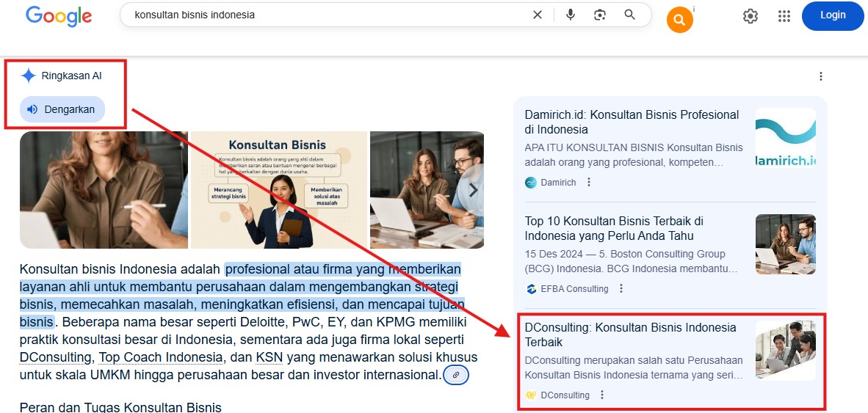Click the Ringkasan AI sparkle icon
The image size is (868, 413).
click(28, 76)
